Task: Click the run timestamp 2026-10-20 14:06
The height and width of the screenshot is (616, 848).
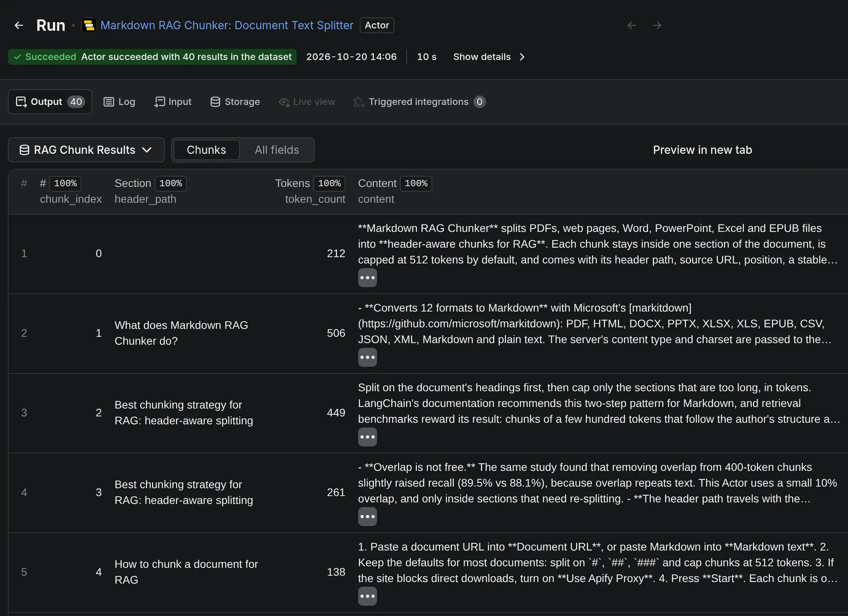Action: click(351, 57)
